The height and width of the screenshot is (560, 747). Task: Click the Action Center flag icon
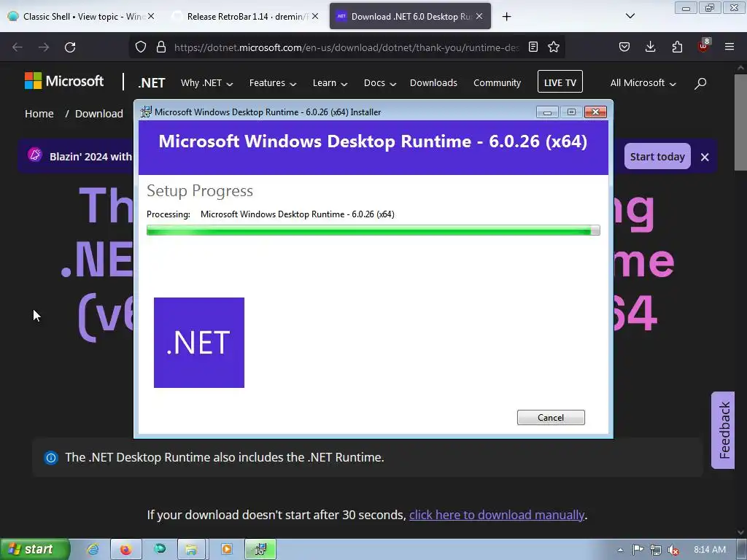(638, 550)
